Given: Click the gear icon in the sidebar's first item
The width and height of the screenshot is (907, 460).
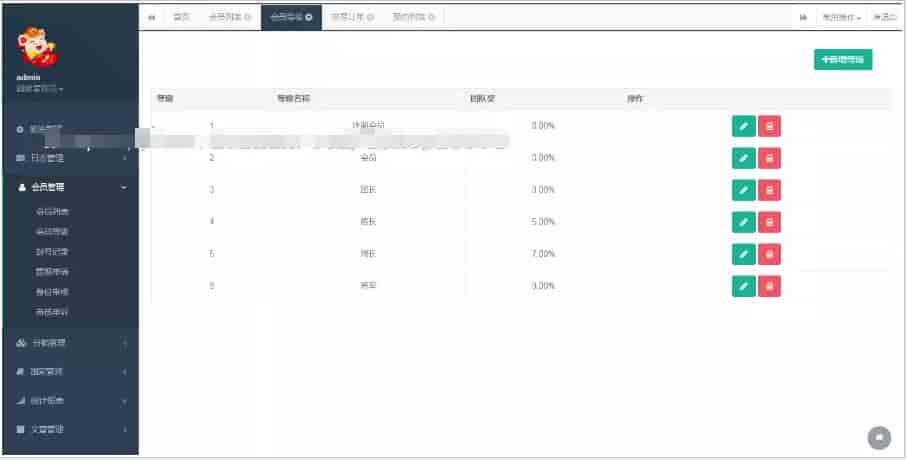Looking at the screenshot, I should (20, 129).
